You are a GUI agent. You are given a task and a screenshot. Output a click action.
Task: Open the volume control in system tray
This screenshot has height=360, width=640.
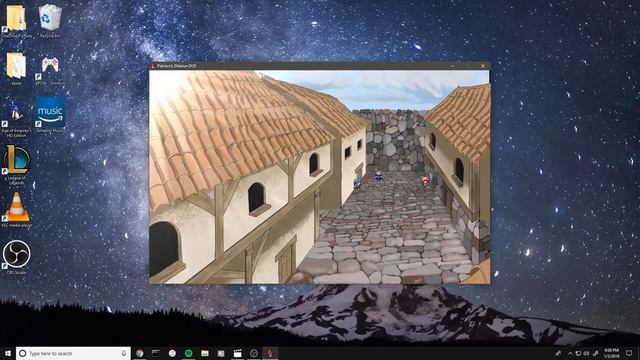click(587, 353)
